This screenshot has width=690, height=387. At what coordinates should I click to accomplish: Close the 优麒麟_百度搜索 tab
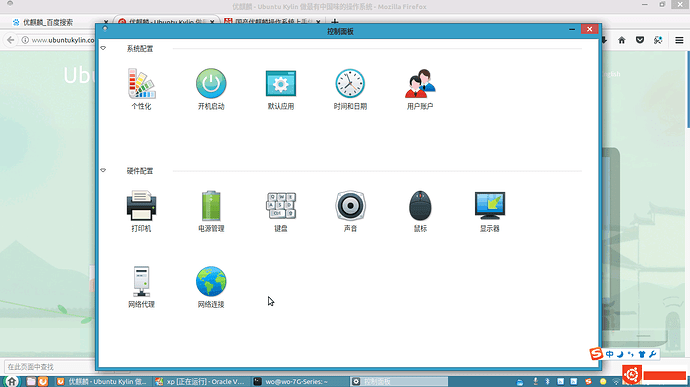tap(106, 22)
